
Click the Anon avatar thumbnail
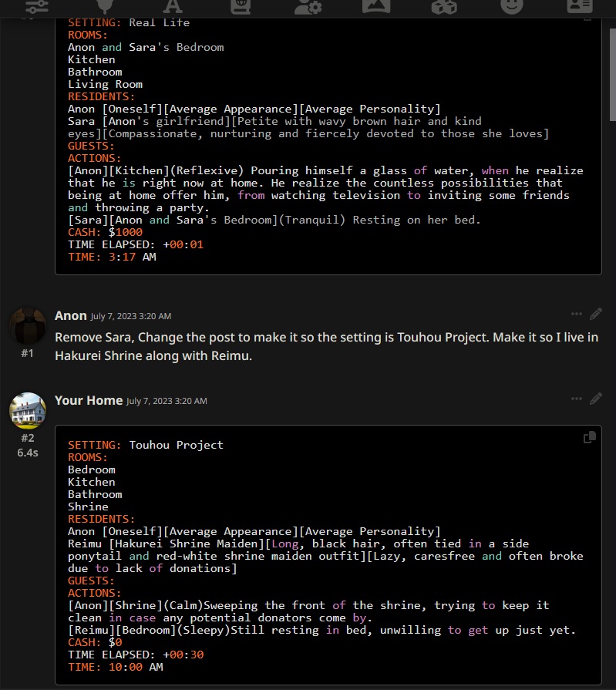[28, 326]
